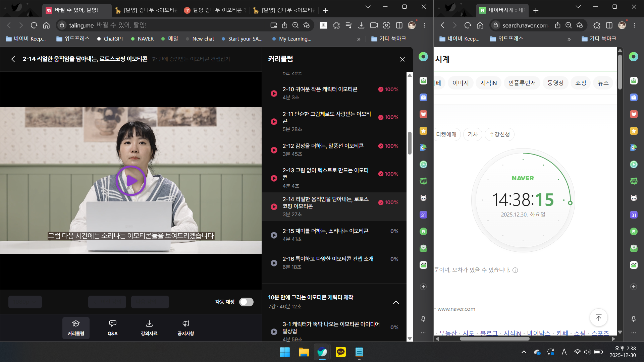The height and width of the screenshot is (362, 644).
Task: Toggle the 자동 재생 autoplay switch
Action: [246, 302]
